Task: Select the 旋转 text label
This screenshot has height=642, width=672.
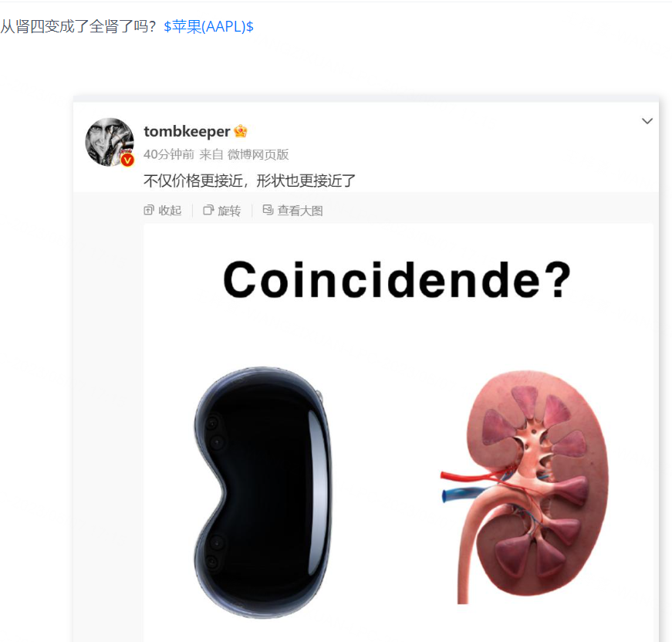Action: 229,211
